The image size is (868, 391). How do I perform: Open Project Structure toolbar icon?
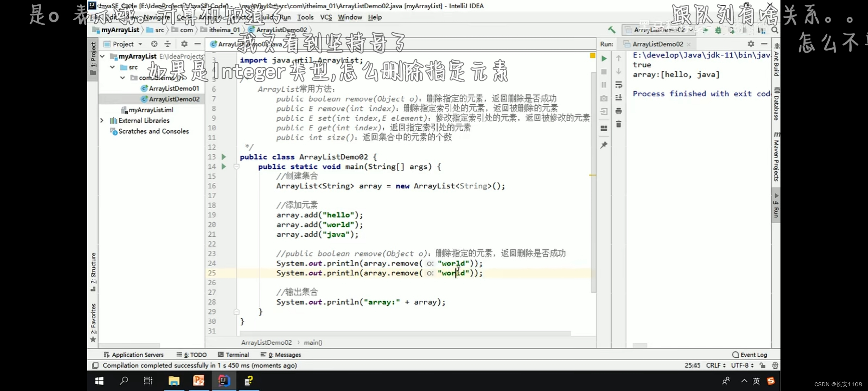click(x=762, y=30)
